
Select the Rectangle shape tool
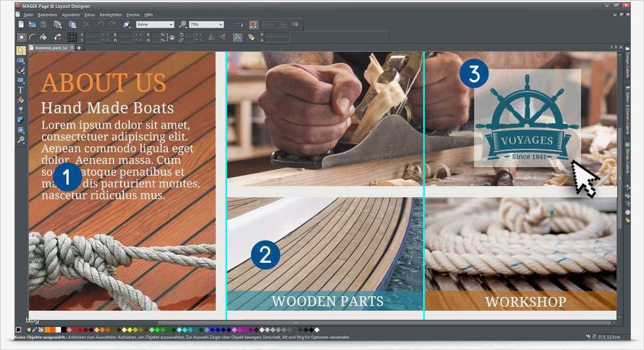click(x=20, y=80)
